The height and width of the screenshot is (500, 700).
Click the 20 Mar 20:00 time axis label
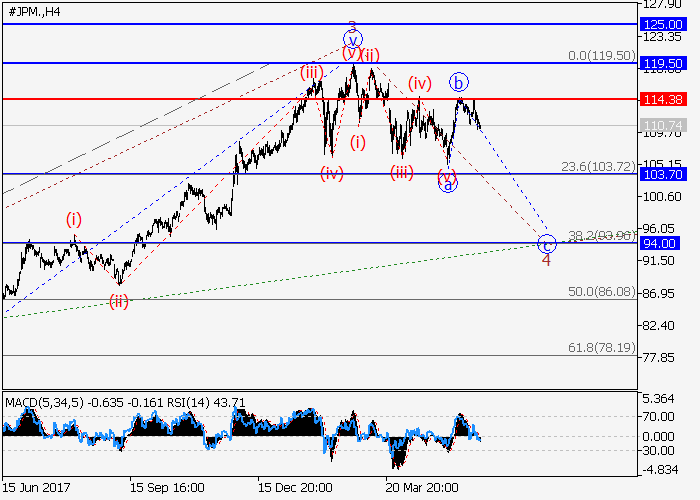[x=424, y=487]
